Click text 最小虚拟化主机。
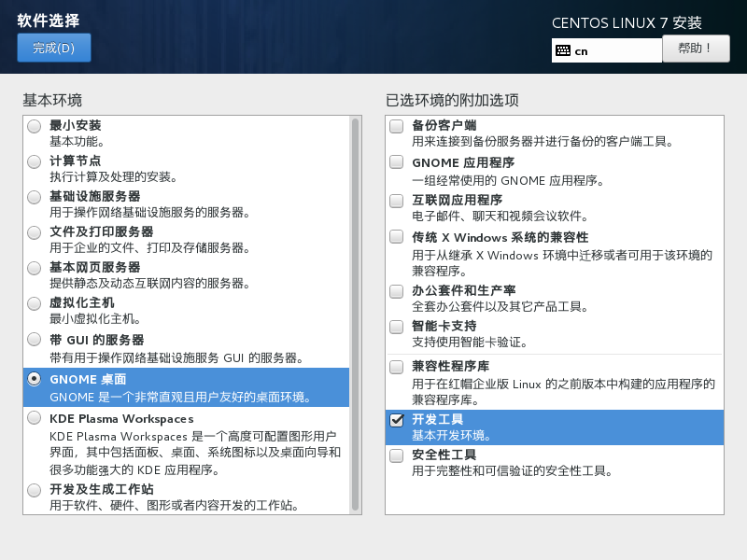747x560 pixels. tap(95, 319)
